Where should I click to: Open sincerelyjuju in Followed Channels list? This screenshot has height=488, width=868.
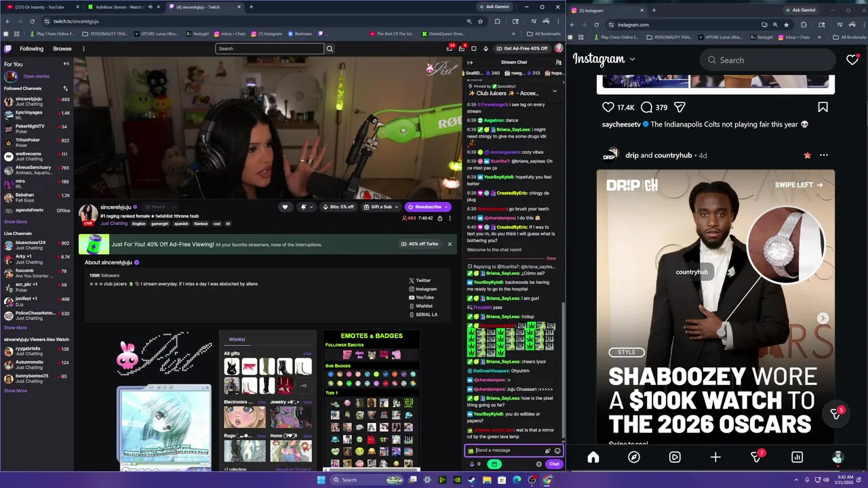pos(37,101)
